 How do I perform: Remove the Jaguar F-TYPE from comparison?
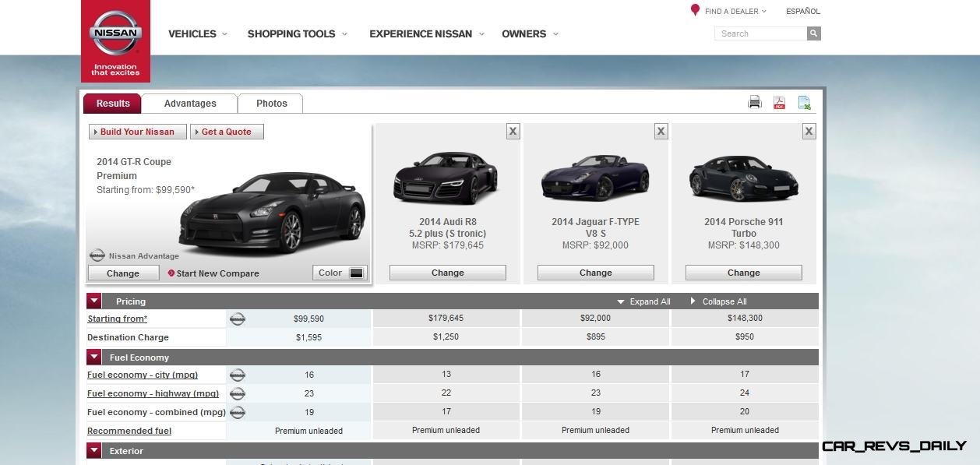[x=661, y=132]
